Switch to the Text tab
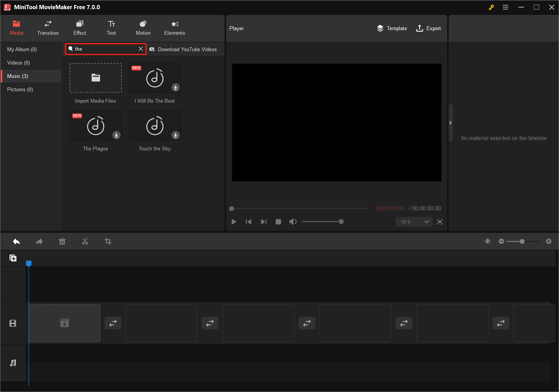Viewport: 559px width, 392px height. tap(111, 28)
